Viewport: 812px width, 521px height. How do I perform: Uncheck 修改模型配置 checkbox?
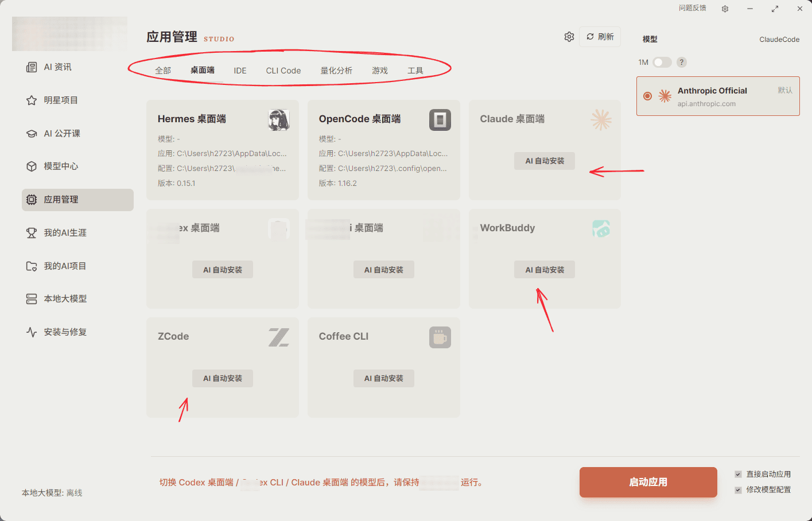[x=738, y=490]
